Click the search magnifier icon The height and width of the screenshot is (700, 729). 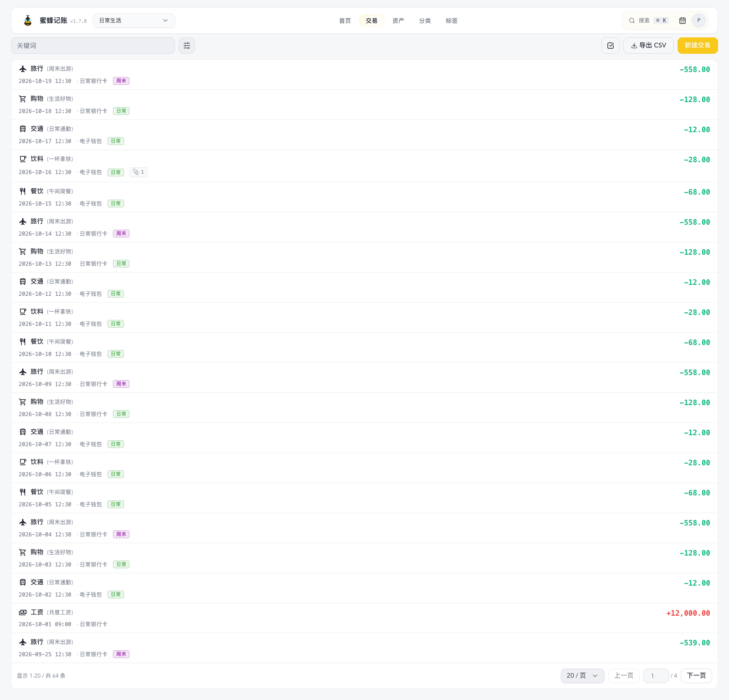click(632, 21)
